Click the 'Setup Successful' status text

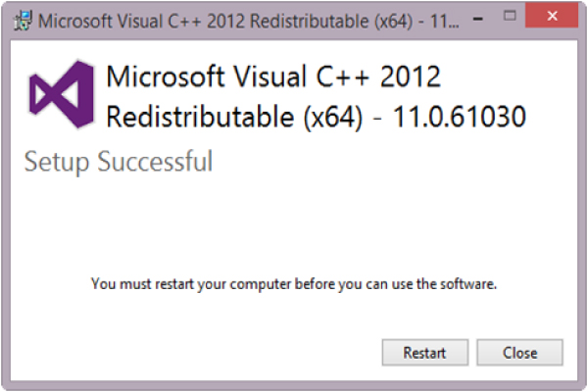[119, 162]
